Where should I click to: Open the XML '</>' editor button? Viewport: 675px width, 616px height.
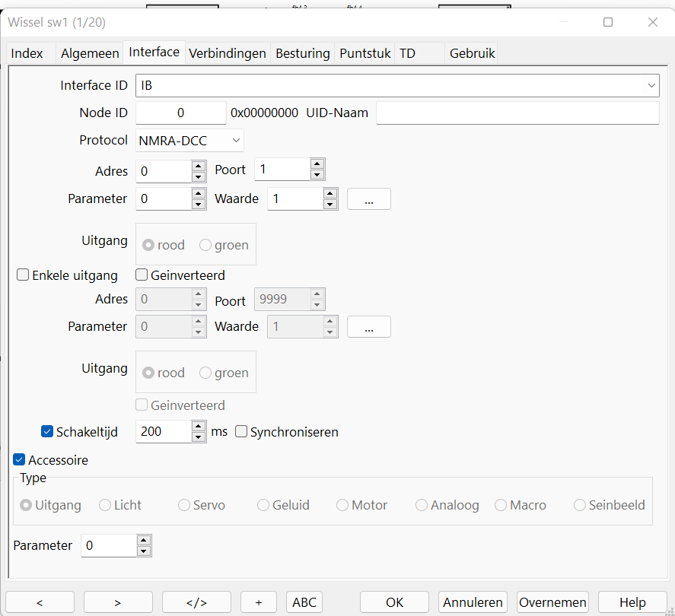tap(196, 602)
